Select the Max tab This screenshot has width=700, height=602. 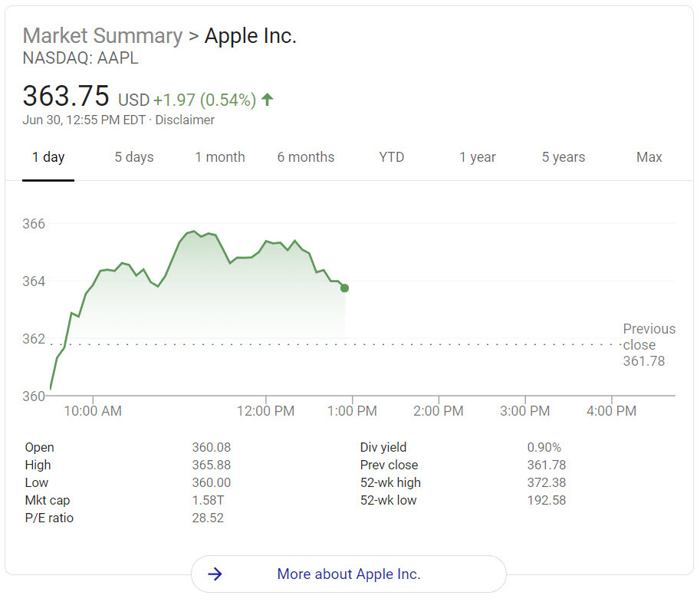(x=649, y=157)
